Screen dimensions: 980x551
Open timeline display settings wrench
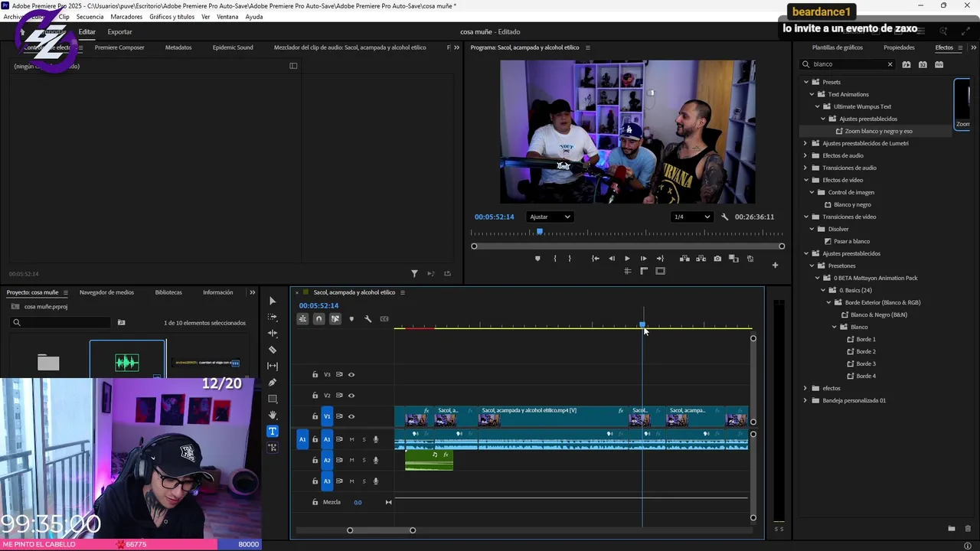tap(368, 319)
